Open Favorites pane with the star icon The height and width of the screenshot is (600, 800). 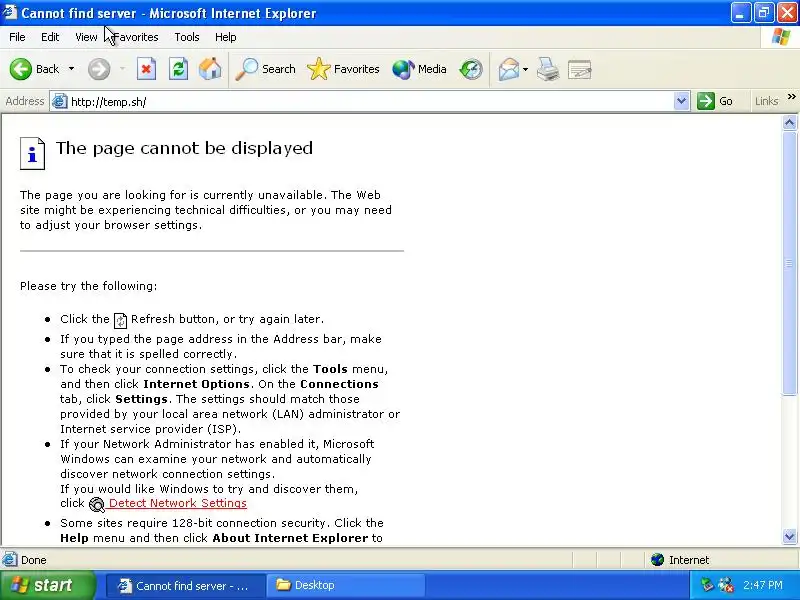tap(343, 69)
